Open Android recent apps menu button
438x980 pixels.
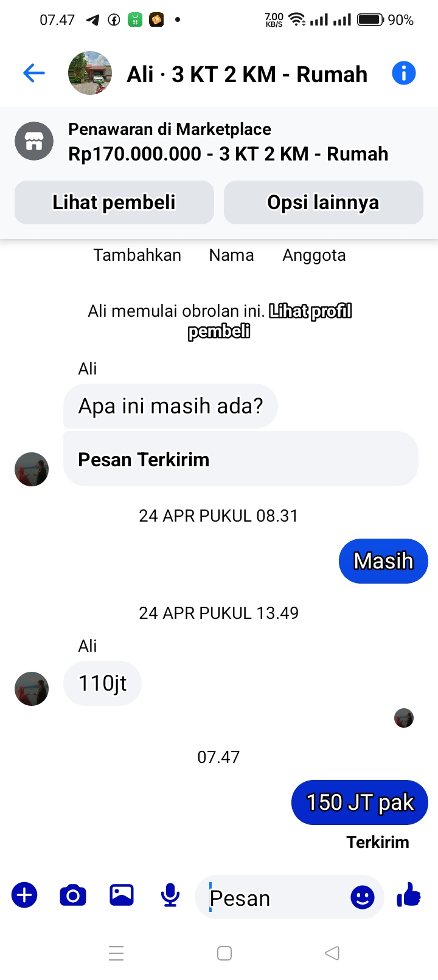(116, 953)
